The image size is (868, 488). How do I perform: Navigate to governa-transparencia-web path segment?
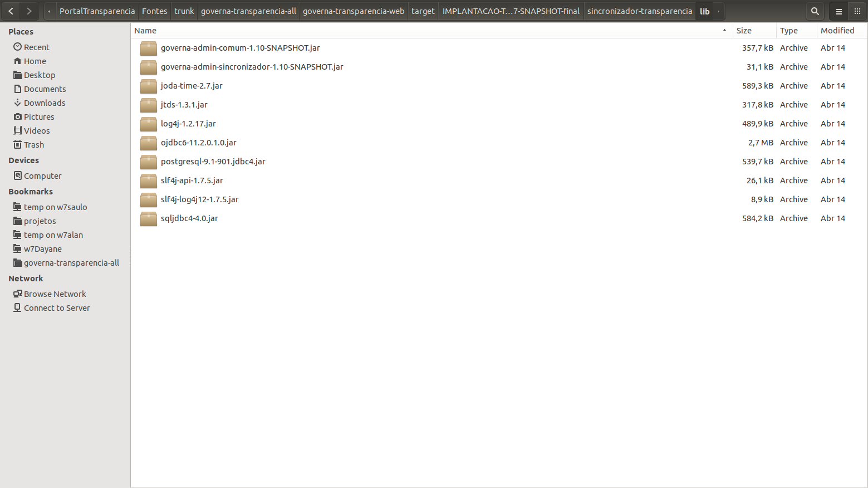354,11
